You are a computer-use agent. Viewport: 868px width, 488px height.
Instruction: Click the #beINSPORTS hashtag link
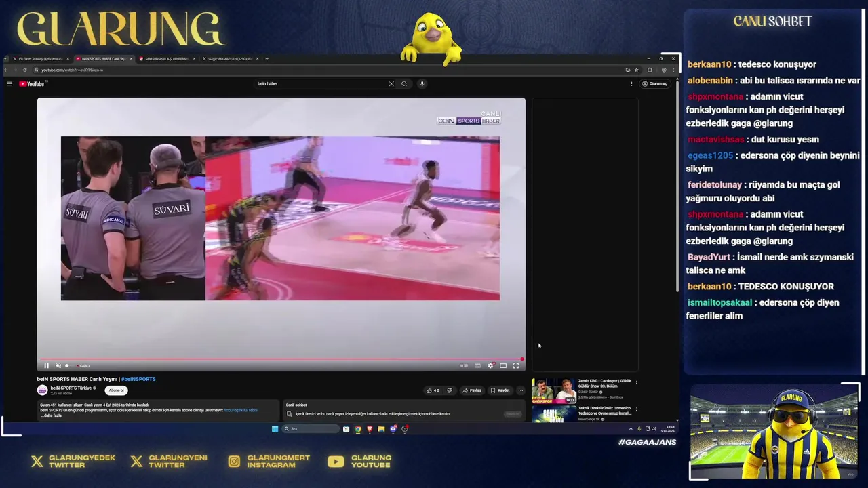138,379
